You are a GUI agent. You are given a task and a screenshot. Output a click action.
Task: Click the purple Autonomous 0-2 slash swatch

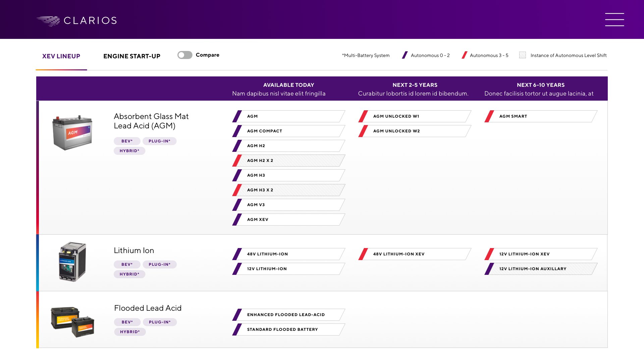405,55
